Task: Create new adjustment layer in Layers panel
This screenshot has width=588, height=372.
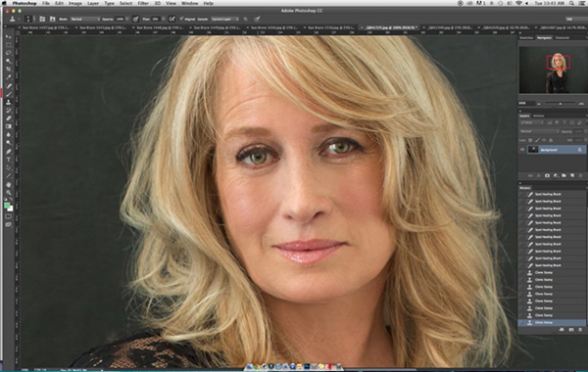Action: 556,175
